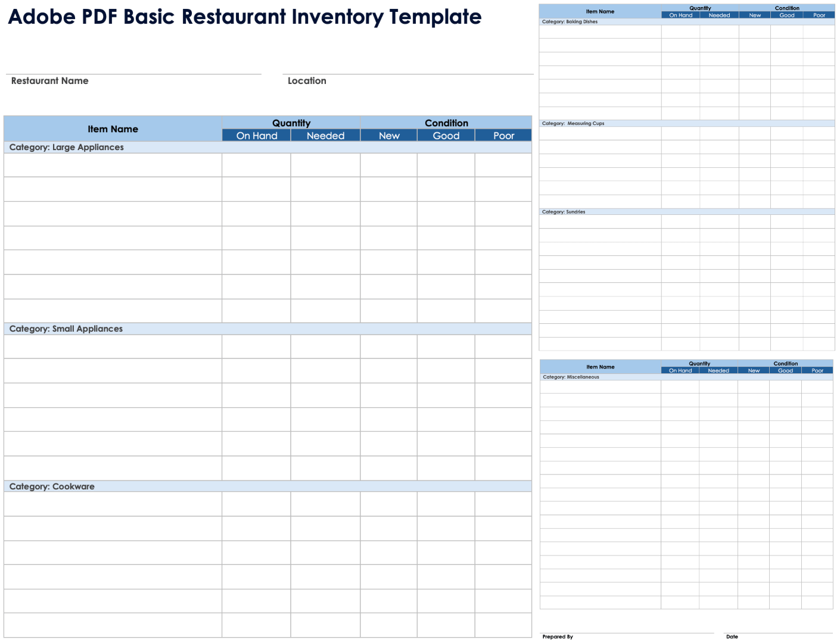Image resolution: width=840 pixels, height=643 pixels.
Task: Click the large left table's Needed header
Action: pos(325,136)
